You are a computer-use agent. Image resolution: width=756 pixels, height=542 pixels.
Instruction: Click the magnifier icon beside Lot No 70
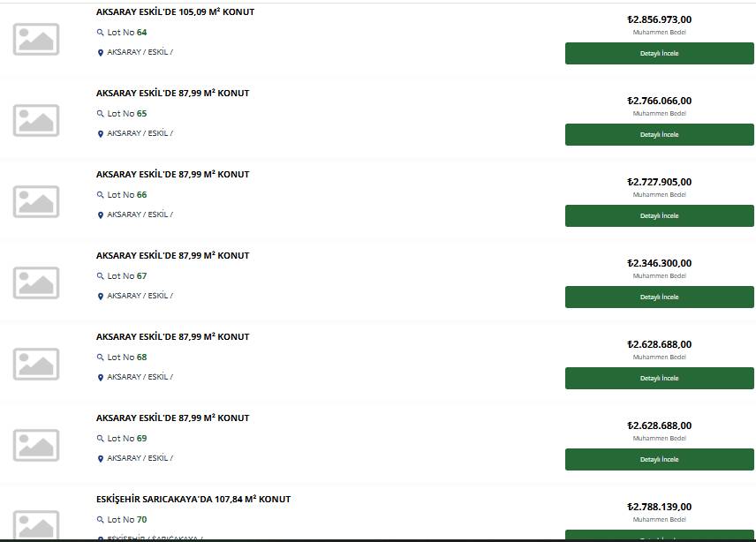(101, 519)
